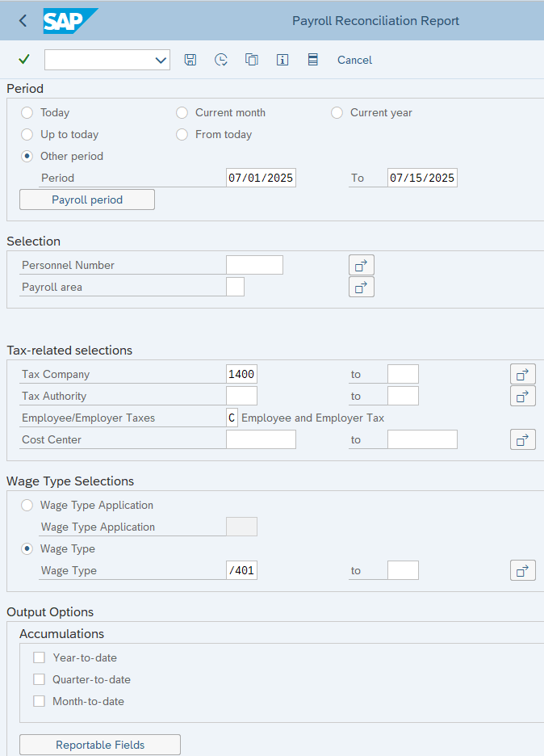This screenshot has height=756, width=544.
Task: Click the clock background execution icon
Action: pos(220,60)
